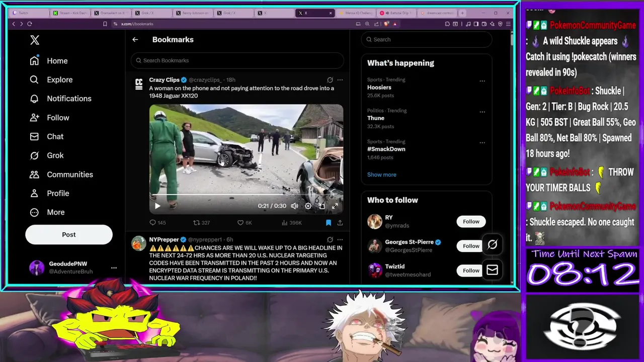Open Profile in the sidebar
This screenshot has width=644, height=362.
coord(49,193)
